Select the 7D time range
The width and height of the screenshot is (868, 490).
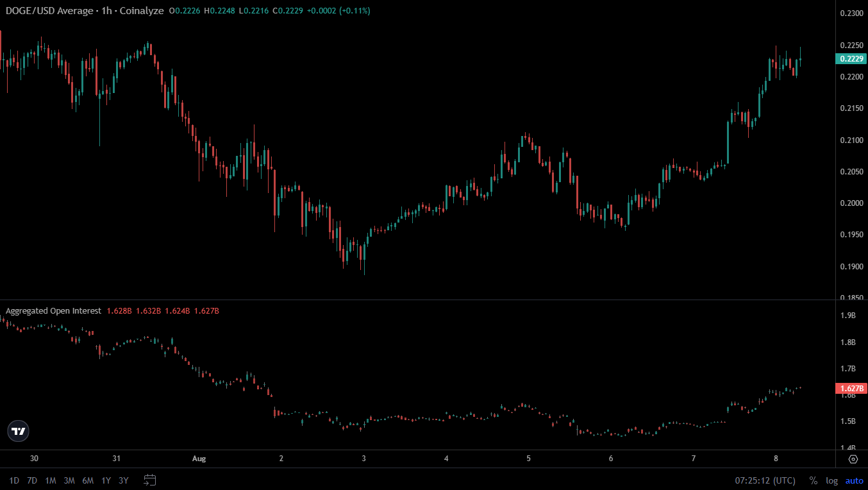click(x=32, y=480)
